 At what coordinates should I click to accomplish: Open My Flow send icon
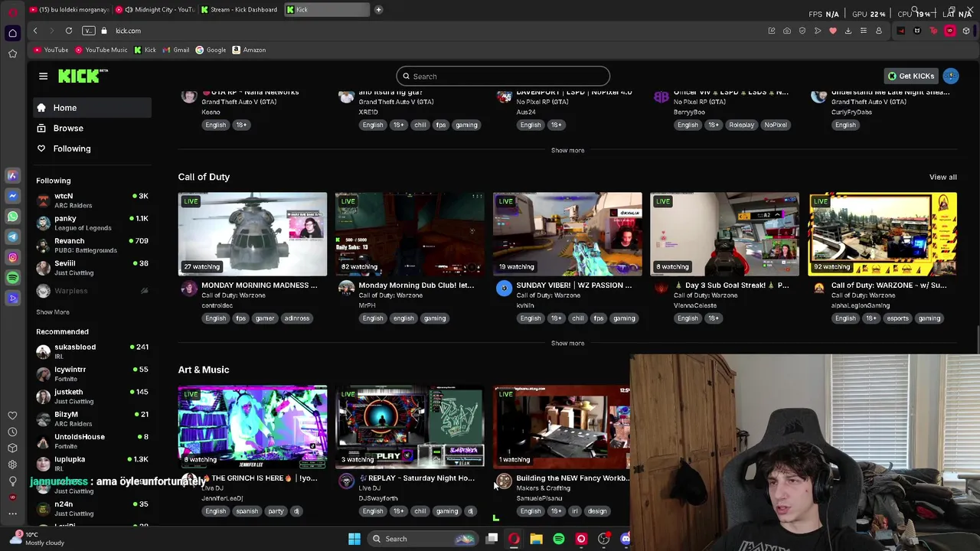(818, 31)
